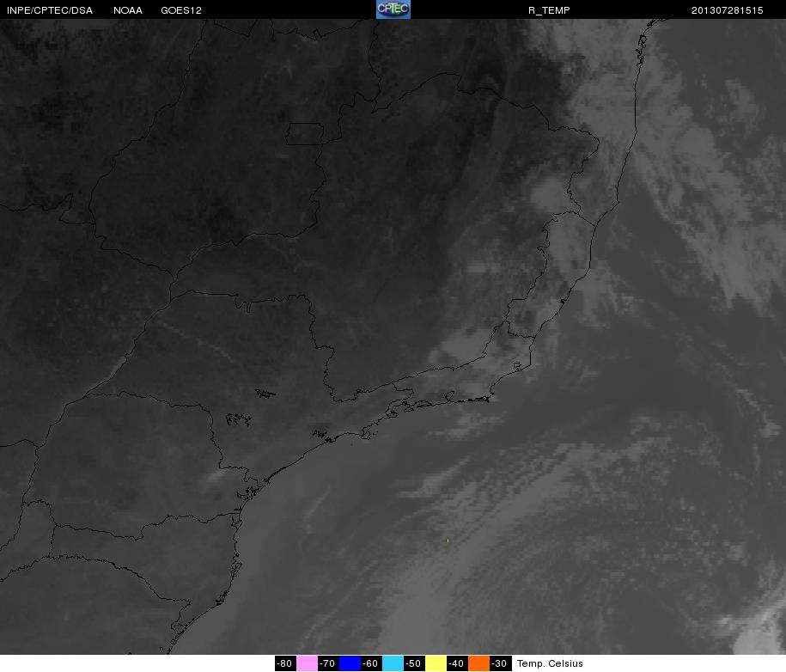Pick the dark blue legend swatch

click(350, 663)
